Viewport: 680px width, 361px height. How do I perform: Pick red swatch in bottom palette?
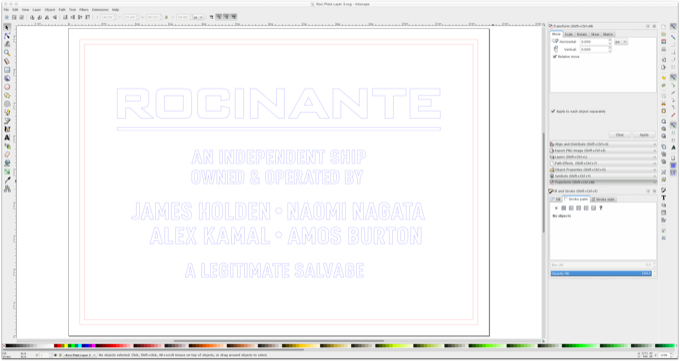tap(59, 346)
